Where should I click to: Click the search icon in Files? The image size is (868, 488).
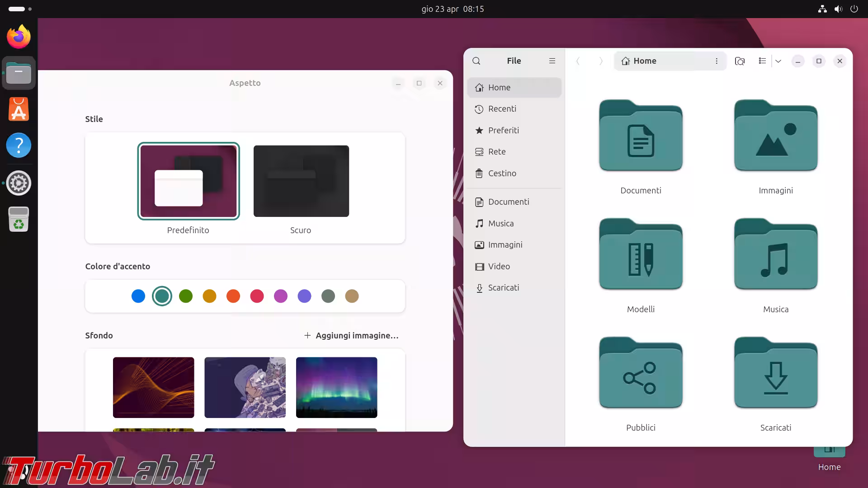476,61
